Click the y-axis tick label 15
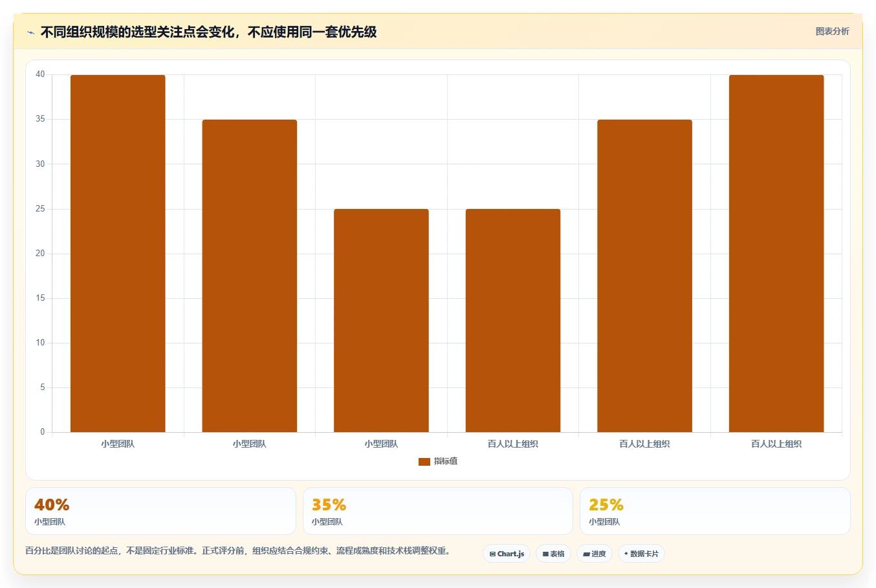The width and height of the screenshot is (876, 588). pyautogui.click(x=40, y=298)
